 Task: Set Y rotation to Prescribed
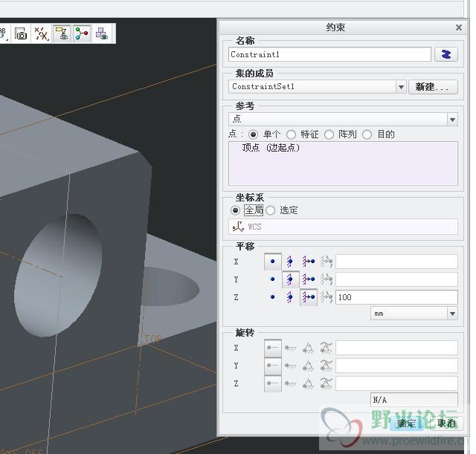[x=309, y=366]
